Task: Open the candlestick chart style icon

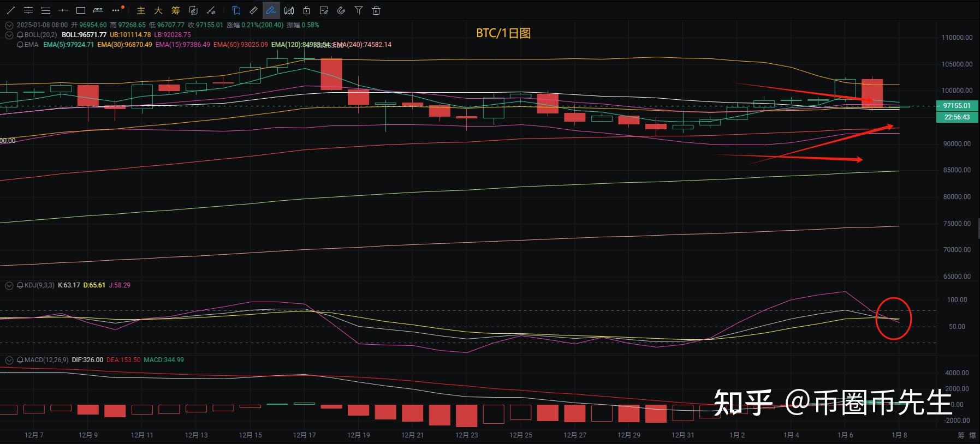Action: [x=289, y=10]
